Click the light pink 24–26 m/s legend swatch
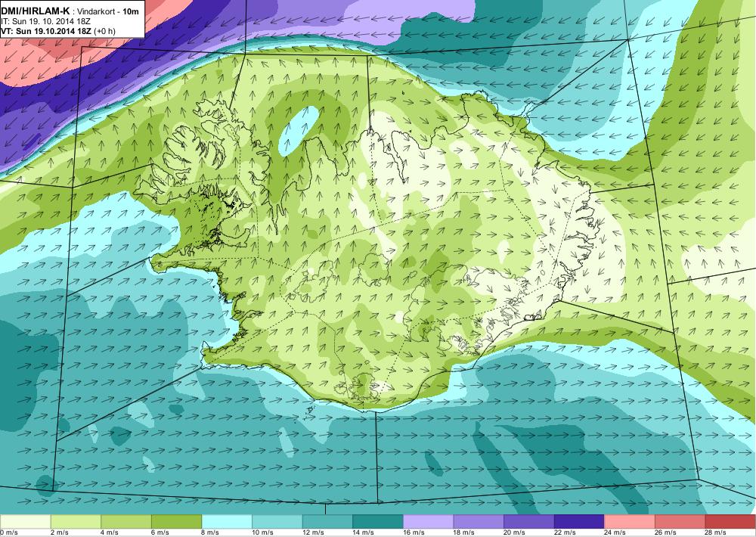 630,522
